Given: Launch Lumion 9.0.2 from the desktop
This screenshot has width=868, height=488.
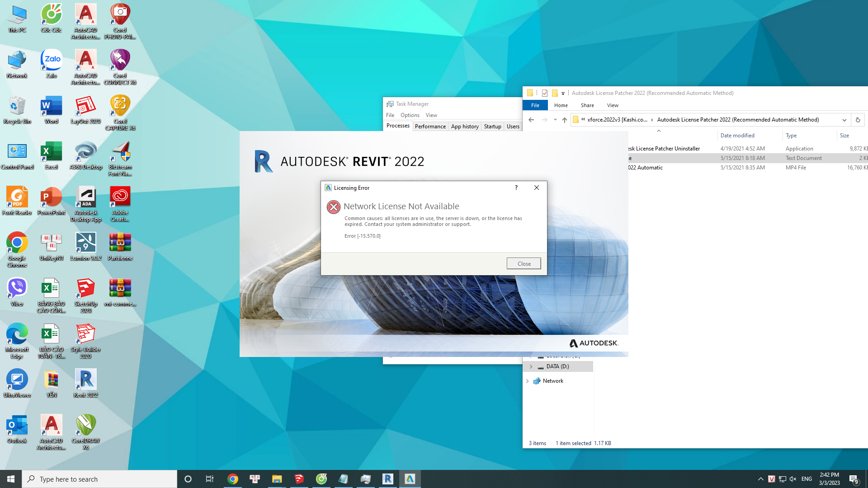Looking at the screenshot, I should coord(86,247).
